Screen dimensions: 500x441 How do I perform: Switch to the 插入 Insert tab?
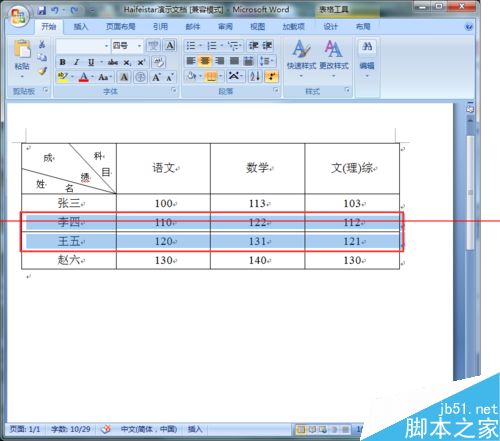point(81,27)
